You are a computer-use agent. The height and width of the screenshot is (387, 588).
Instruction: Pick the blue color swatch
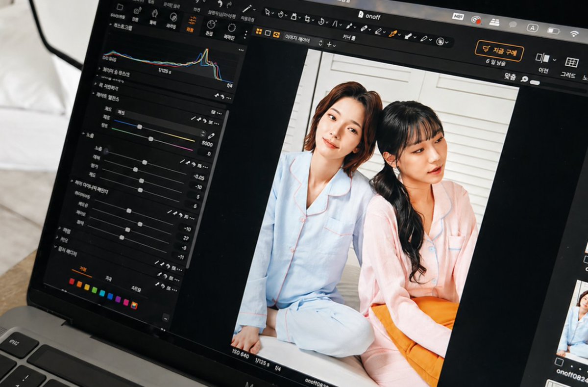pyautogui.click(x=110, y=295)
